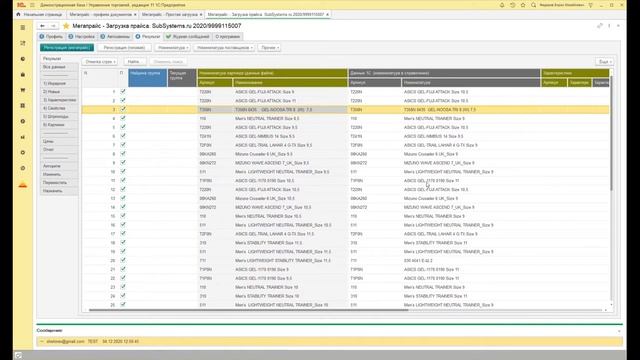Switch to the 'О программе' tab
The width and height of the screenshot is (640, 360).
pos(227,36)
